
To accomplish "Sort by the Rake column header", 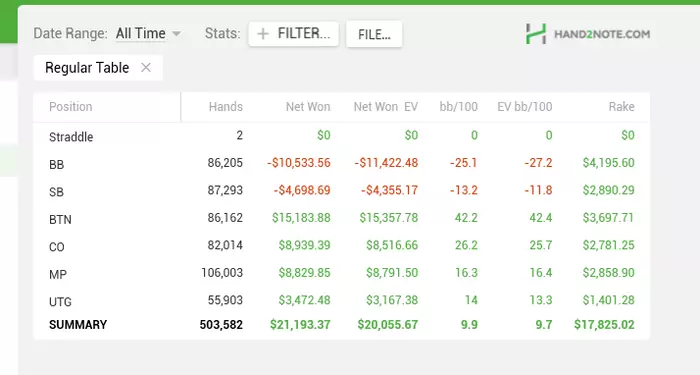I will point(621,107).
